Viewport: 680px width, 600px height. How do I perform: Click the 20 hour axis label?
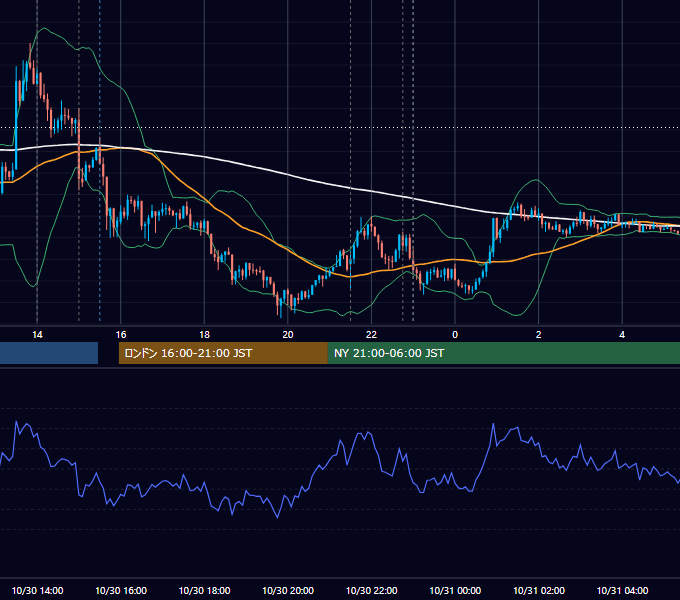coord(288,335)
